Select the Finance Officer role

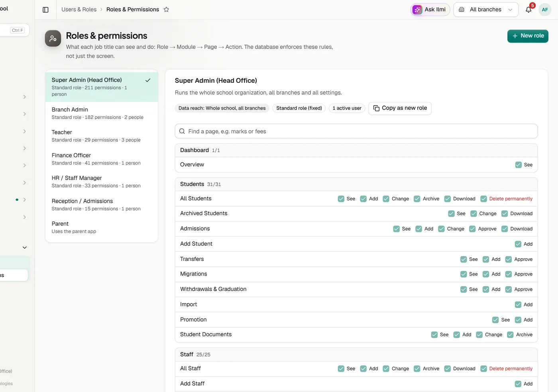pyautogui.click(x=102, y=159)
